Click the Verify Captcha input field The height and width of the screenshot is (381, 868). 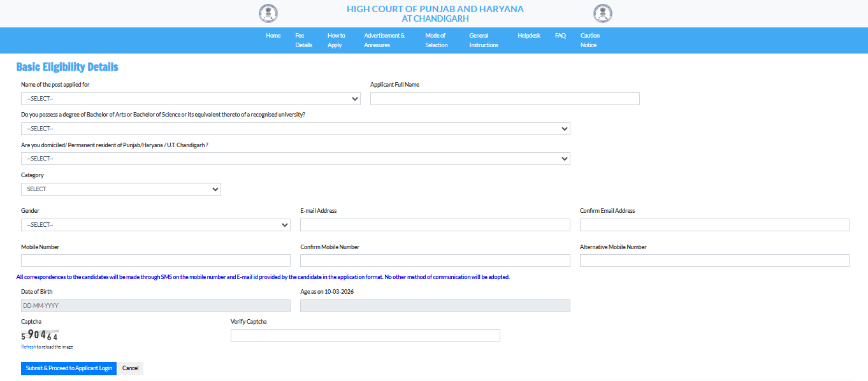point(365,335)
